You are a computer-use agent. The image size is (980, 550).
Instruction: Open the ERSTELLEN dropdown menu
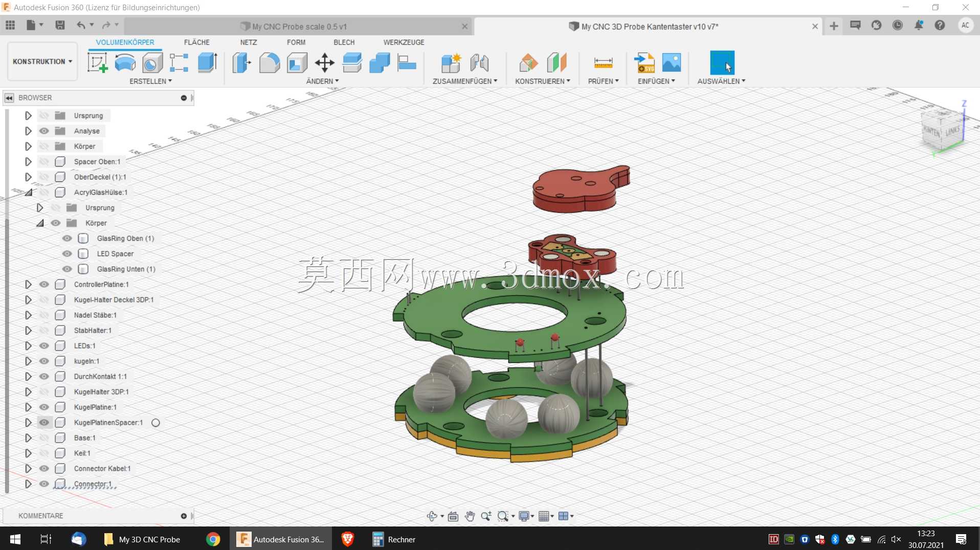pyautogui.click(x=150, y=81)
